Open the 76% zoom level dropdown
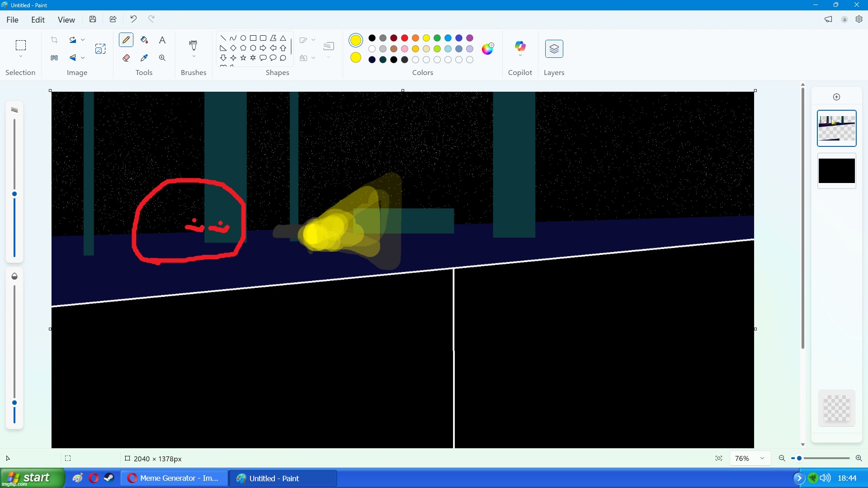 (x=762, y=458)
